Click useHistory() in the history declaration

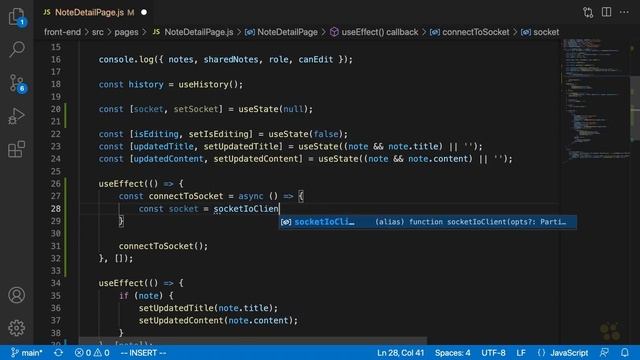[210, 84]
